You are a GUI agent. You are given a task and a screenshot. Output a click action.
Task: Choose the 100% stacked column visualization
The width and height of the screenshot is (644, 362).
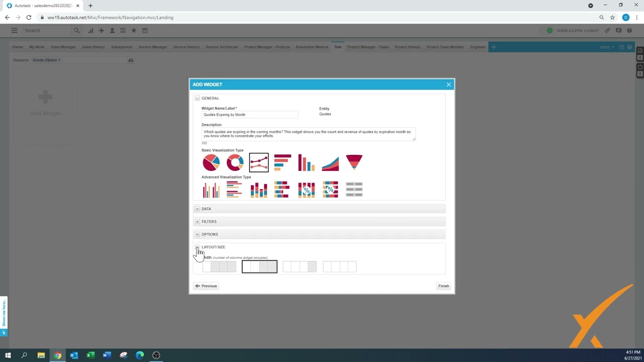pyautogui.click(x=306, y=190)
